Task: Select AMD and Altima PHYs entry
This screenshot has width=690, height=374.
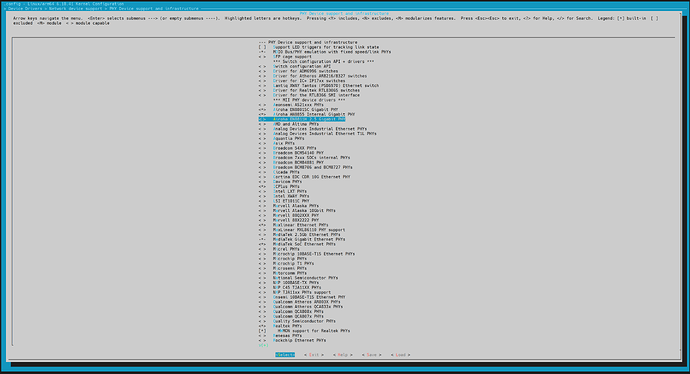Action: point(289,124)
